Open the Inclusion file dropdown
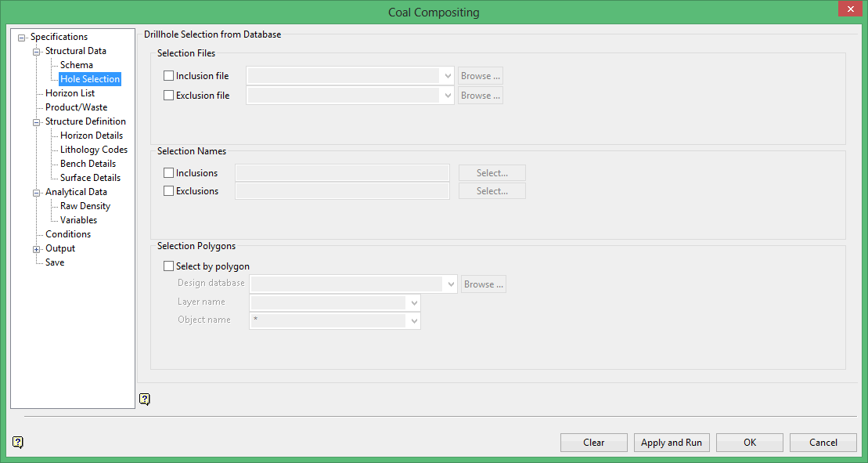This screenshot has height=463, width=868. 448,76
